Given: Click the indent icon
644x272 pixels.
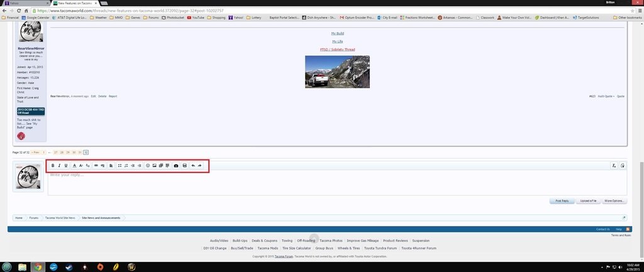Looking at the screenshot, I should [139, 166].
